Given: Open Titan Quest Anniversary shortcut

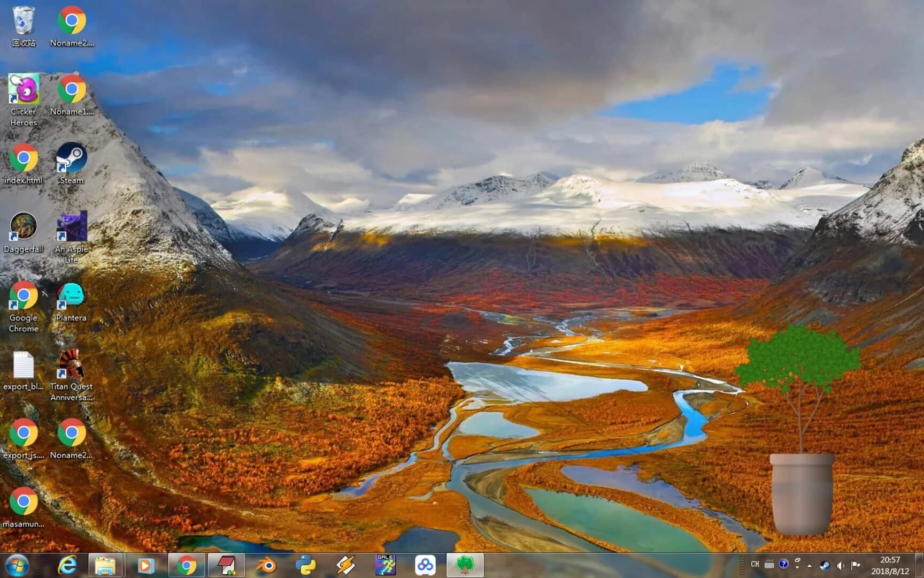Looking at the screenshot, I should click(71, 364).
